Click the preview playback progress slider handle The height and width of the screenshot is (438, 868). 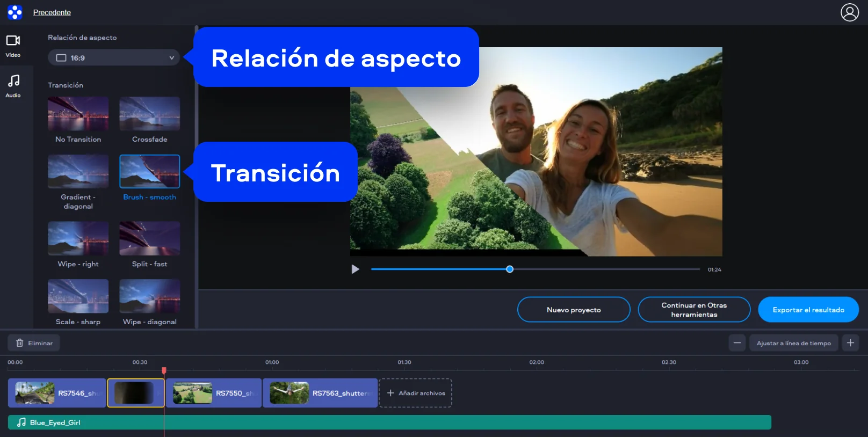click(x=510, y=269)
